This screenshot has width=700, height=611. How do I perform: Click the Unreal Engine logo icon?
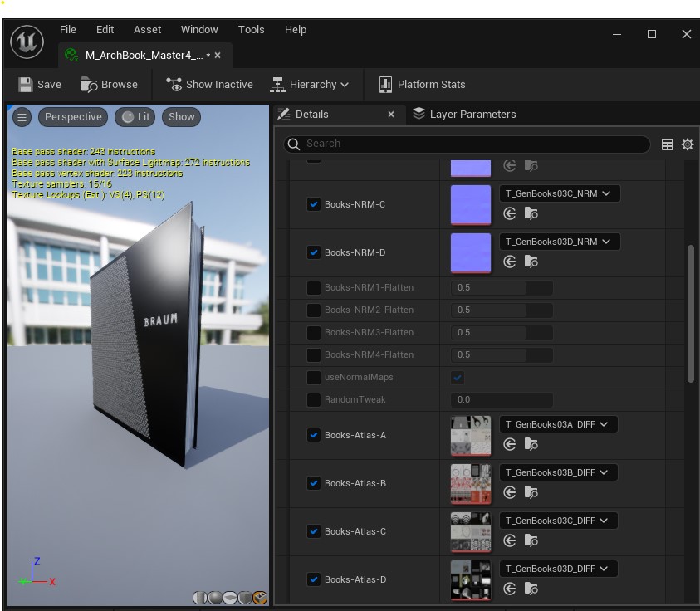[27, 42]
